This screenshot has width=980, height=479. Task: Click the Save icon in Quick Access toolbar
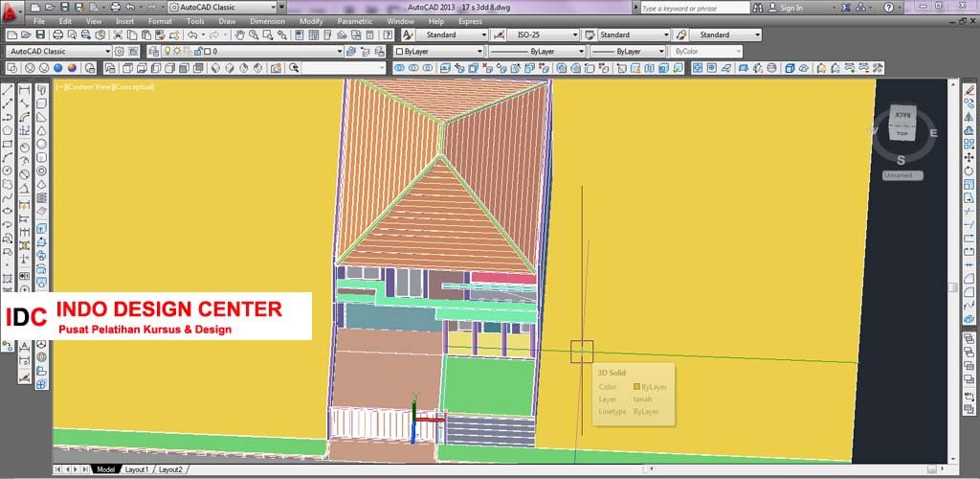(65, 8)
